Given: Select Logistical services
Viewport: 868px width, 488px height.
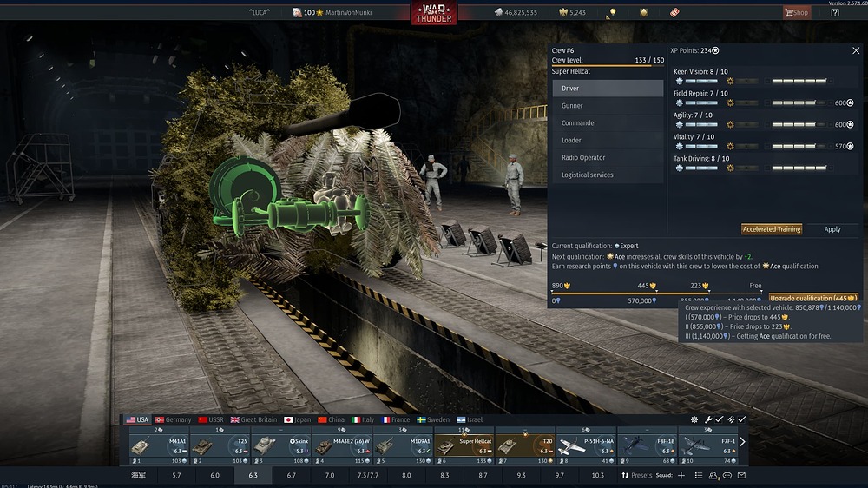Looking at the screenshot, I should click(x=608, y=175).
